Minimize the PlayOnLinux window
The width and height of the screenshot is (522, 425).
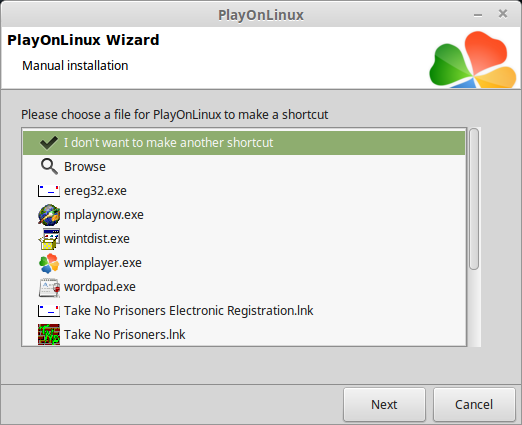[478, 15]
